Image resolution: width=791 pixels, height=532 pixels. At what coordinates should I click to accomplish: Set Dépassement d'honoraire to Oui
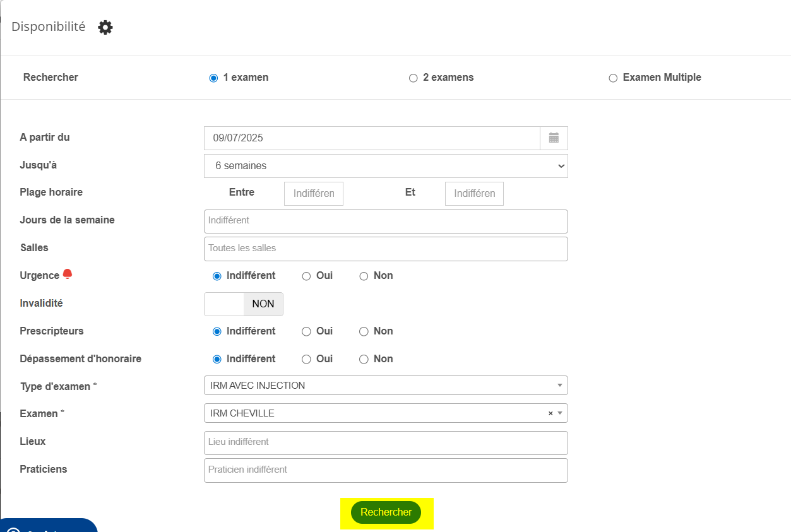click(306, 360)
